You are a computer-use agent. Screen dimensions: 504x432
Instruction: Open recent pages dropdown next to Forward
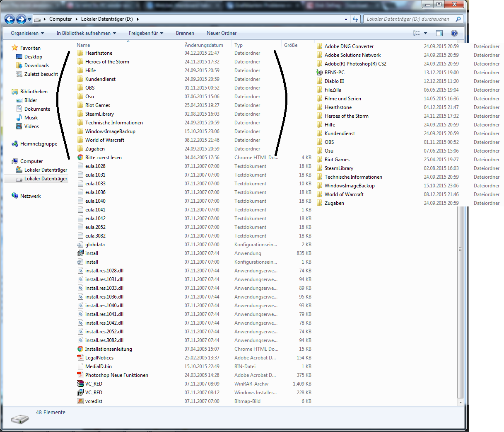point(29,19)
